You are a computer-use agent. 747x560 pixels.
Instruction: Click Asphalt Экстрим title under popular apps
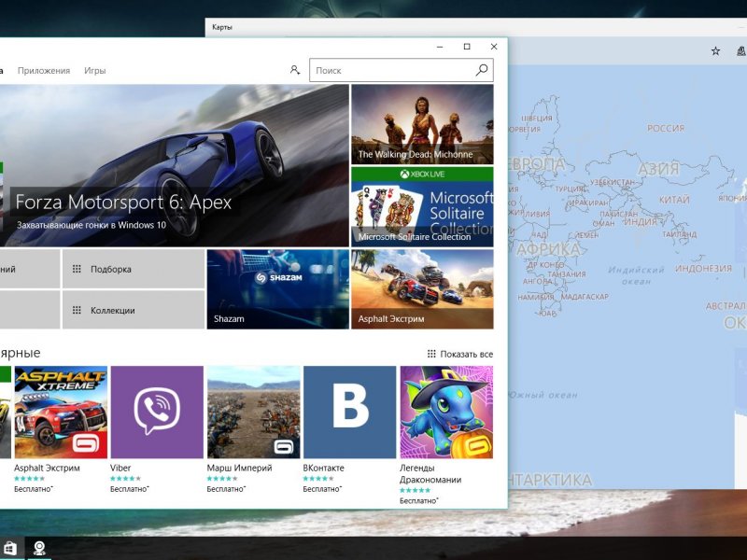pyautogui.click(x=47, y=468)
